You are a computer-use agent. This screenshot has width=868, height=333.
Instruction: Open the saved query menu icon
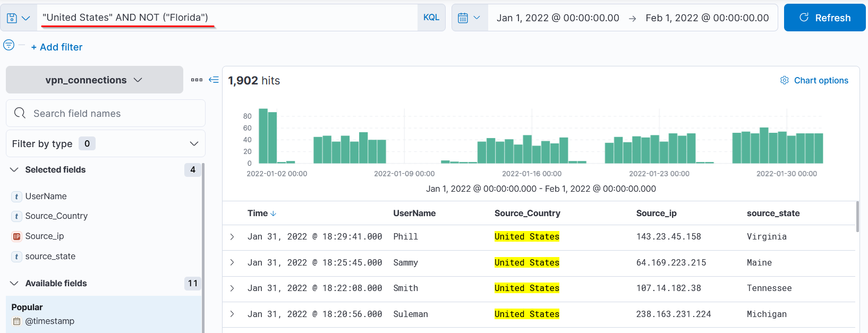tap(18, 18)
